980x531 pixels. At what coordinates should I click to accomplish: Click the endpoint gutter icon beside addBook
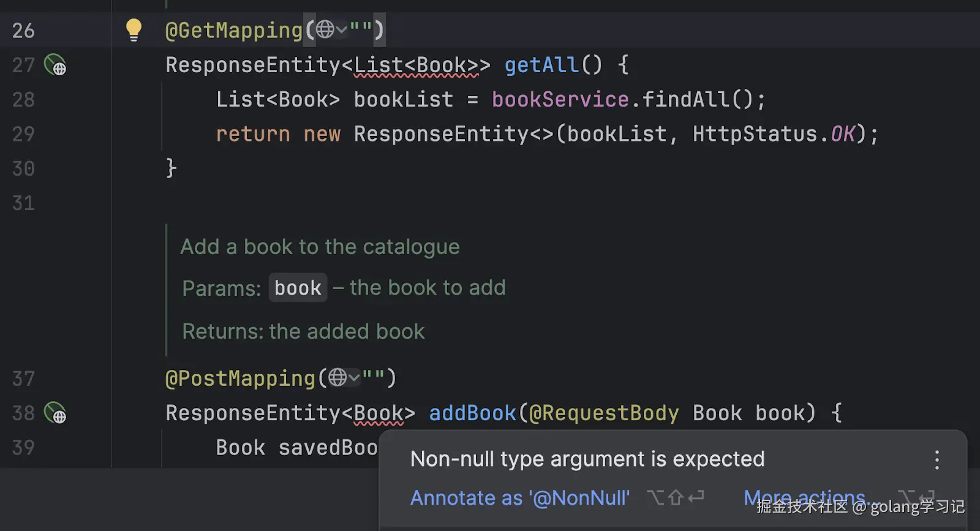[x=55, y=413]
